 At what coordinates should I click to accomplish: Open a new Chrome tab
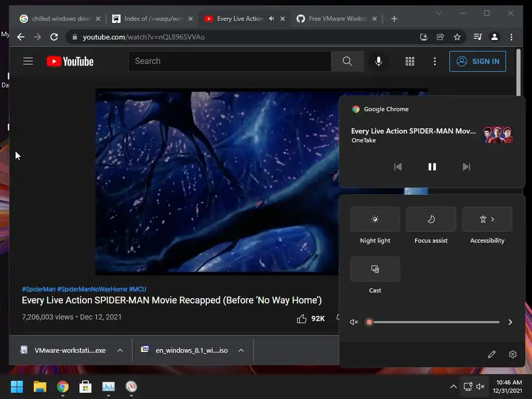pos(394,19)
